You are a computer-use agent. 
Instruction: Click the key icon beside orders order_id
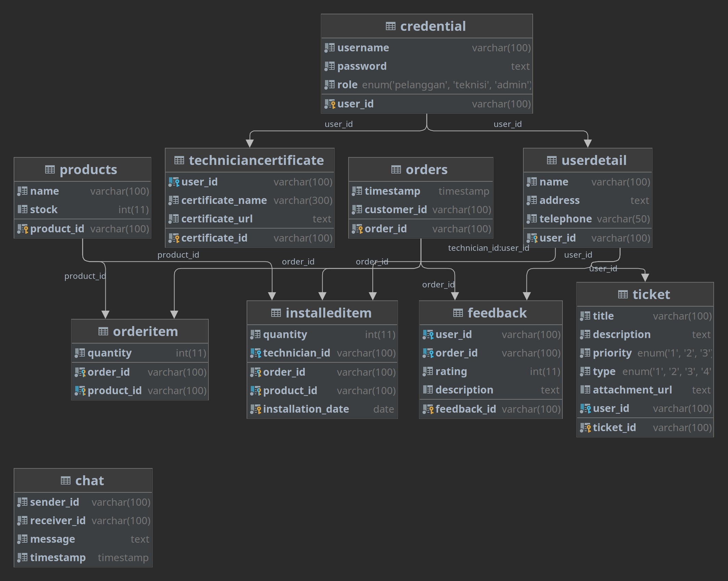[x=357, y=229]
